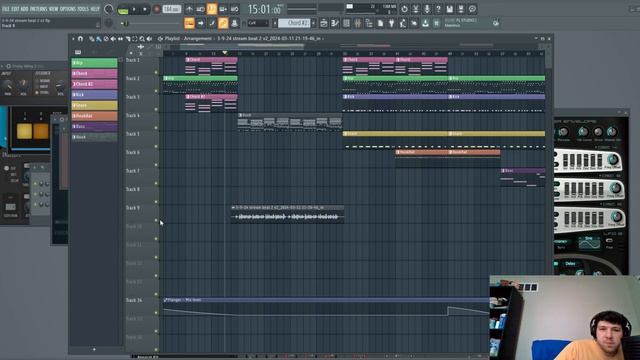Open the FILE menu
This screenshot has width=640, height=360.
click(6, 9)
